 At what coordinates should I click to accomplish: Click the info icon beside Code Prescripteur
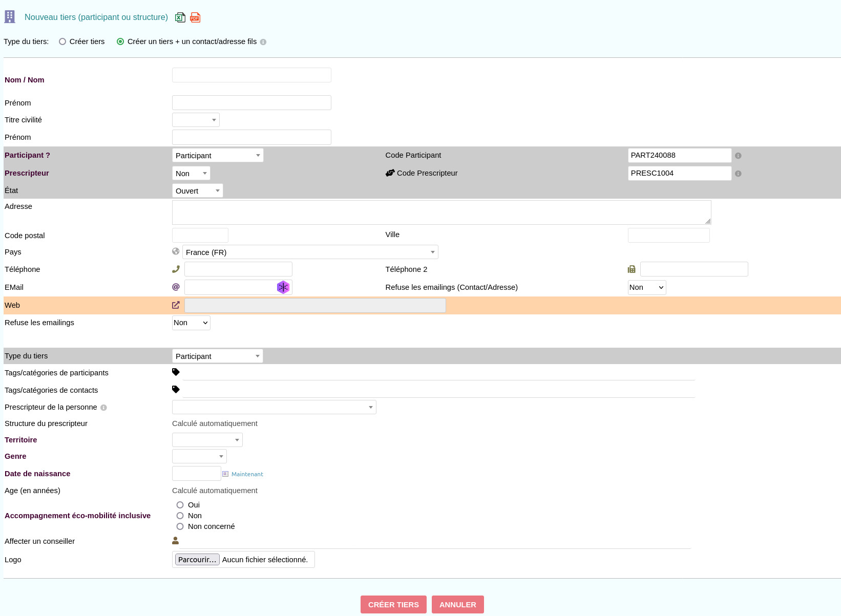738,174
